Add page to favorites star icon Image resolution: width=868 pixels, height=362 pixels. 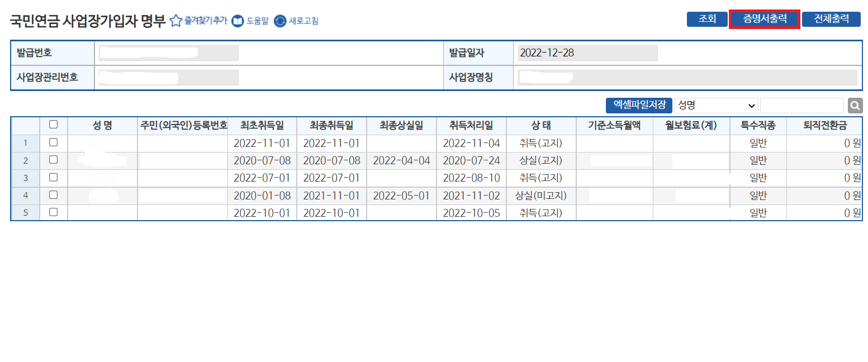(176, 21)
